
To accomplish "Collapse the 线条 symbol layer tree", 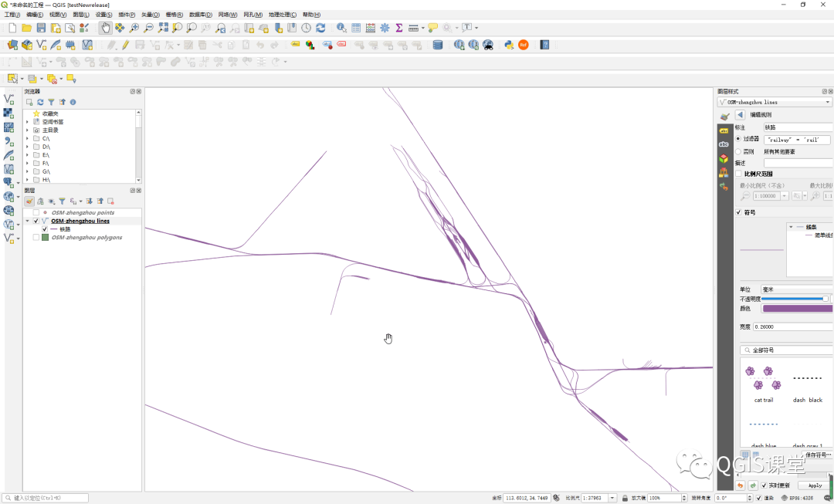I will click(x=792, y=227).
